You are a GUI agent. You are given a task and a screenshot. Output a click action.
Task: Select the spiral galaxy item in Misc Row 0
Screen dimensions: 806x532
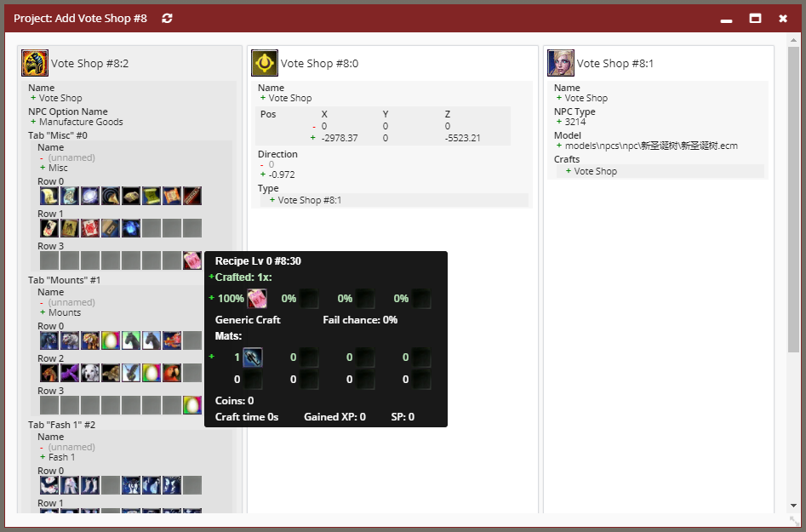coord(90,196)
